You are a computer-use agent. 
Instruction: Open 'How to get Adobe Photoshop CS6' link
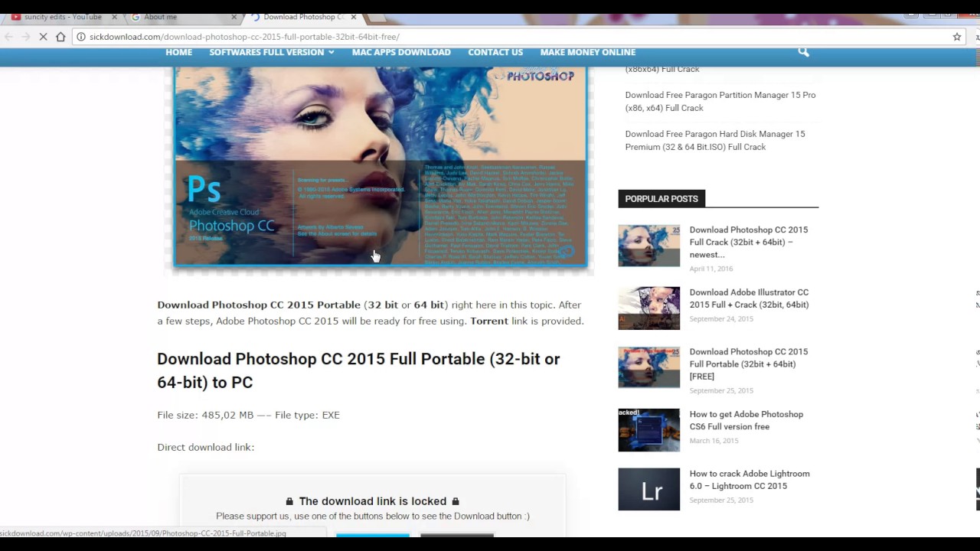pyautogui.click(x=746, y=420)
